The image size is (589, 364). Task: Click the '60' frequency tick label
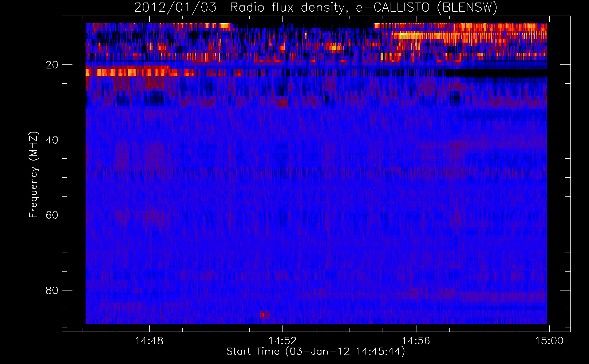(52, 215)
